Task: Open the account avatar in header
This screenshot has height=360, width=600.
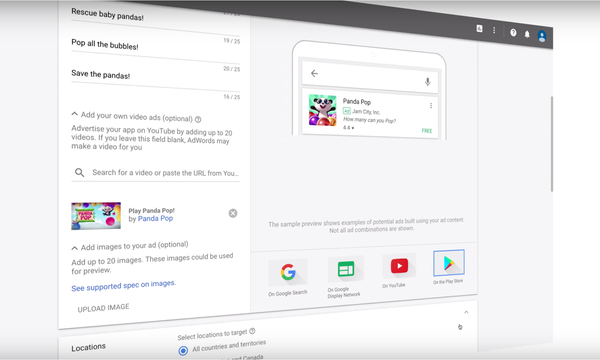Action: tap(542, 36)
